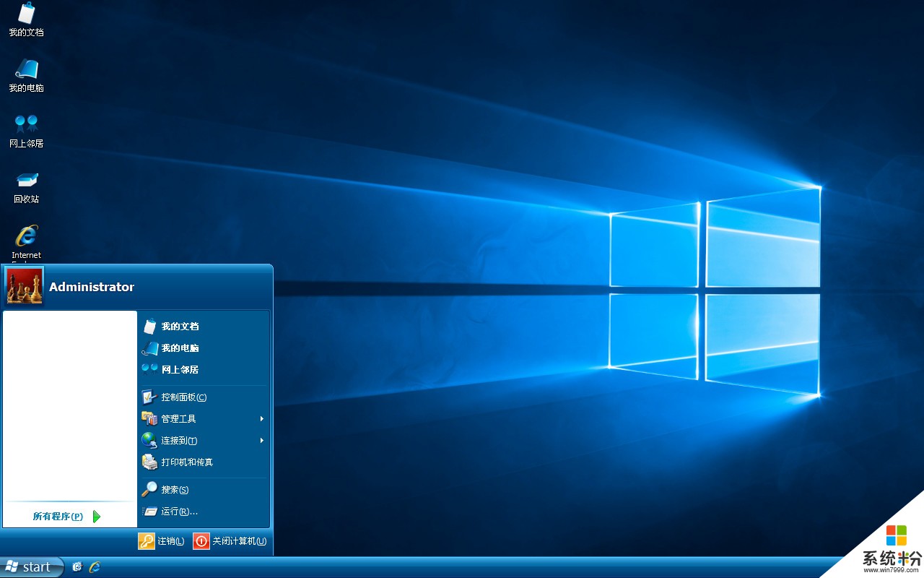Open 搜索 search from Start menu
The image size is (924, 578).
point(174,490)
